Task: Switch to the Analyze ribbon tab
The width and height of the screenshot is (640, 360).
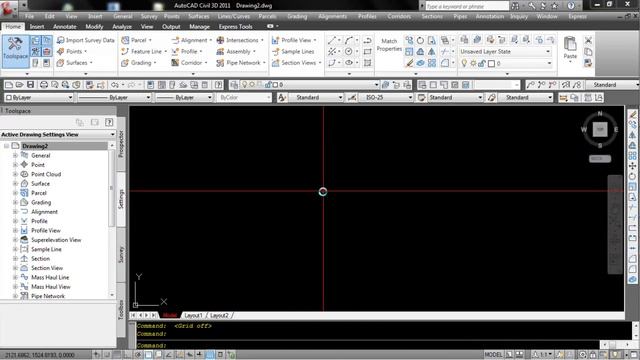Action: tap(122, 27)
